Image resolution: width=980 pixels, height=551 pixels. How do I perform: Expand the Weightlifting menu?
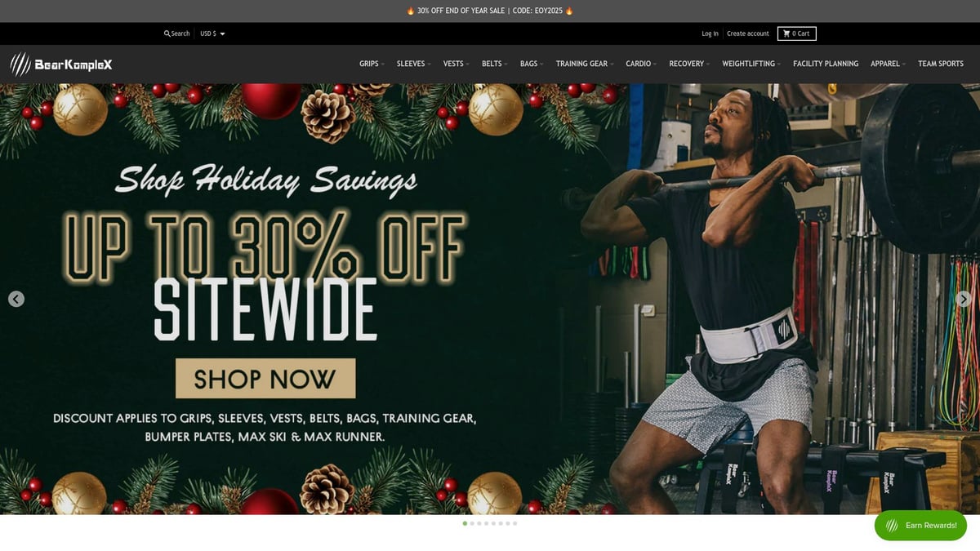751,64
